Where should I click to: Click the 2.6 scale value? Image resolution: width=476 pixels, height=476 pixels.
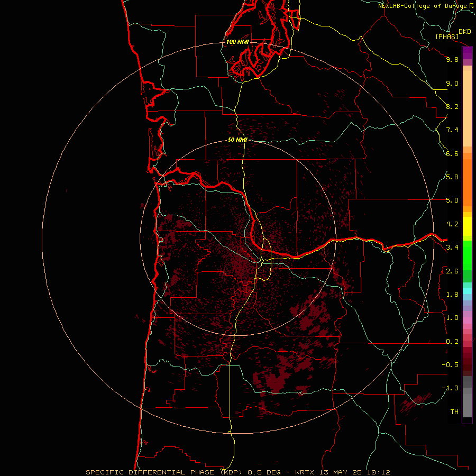[x=452, y=271]
